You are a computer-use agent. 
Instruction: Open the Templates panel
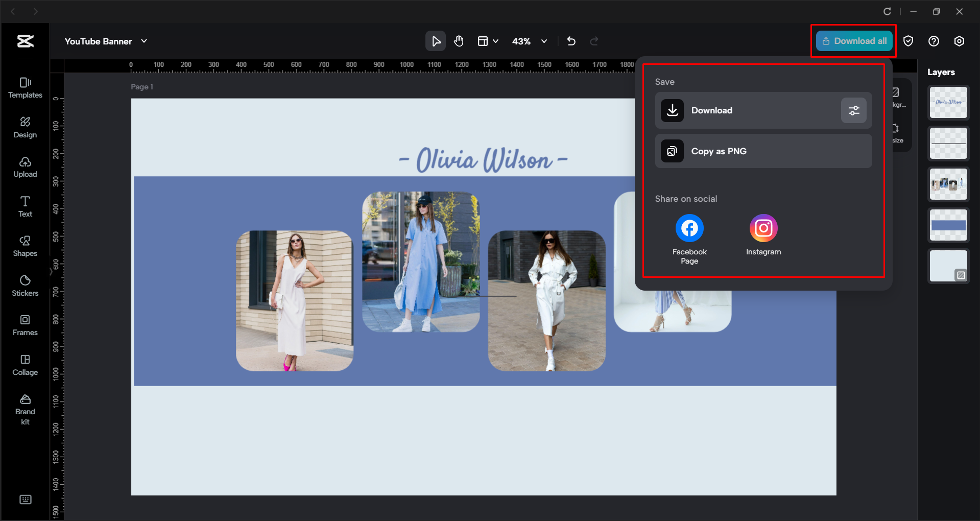(25, 87)
